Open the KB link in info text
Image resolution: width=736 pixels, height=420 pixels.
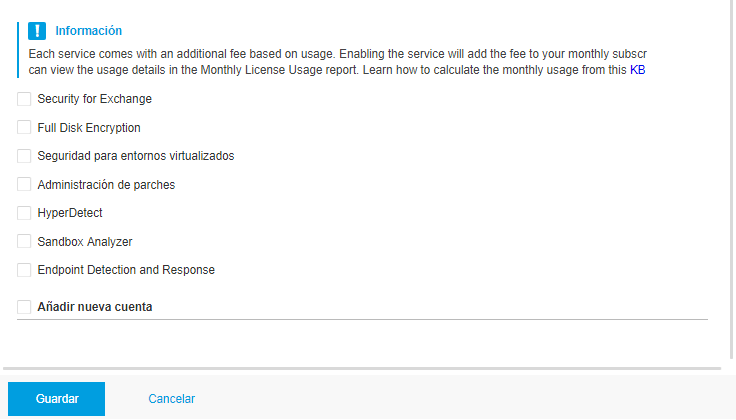coord(637,70)
